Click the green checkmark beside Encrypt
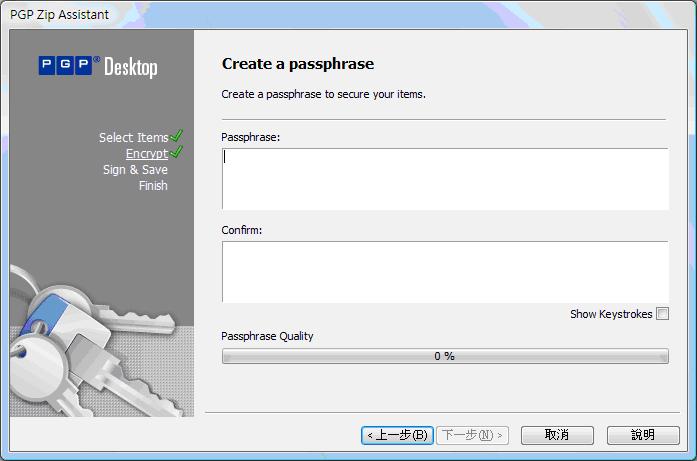 click(x=177, y=153)
